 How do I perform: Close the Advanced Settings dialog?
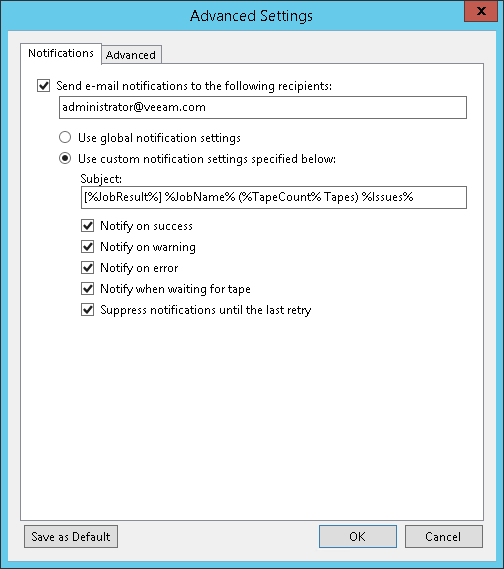(481, 11)
